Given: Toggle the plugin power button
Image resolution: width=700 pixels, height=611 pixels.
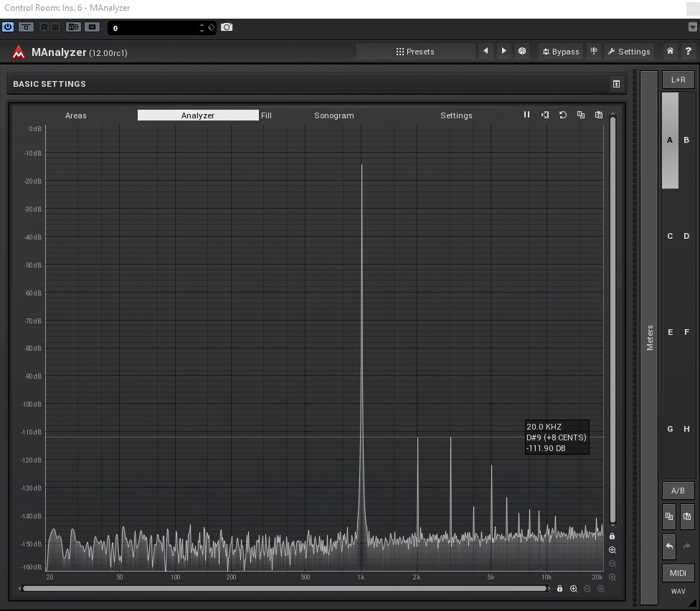Looking at the screenshot, I should pos(8,27).
